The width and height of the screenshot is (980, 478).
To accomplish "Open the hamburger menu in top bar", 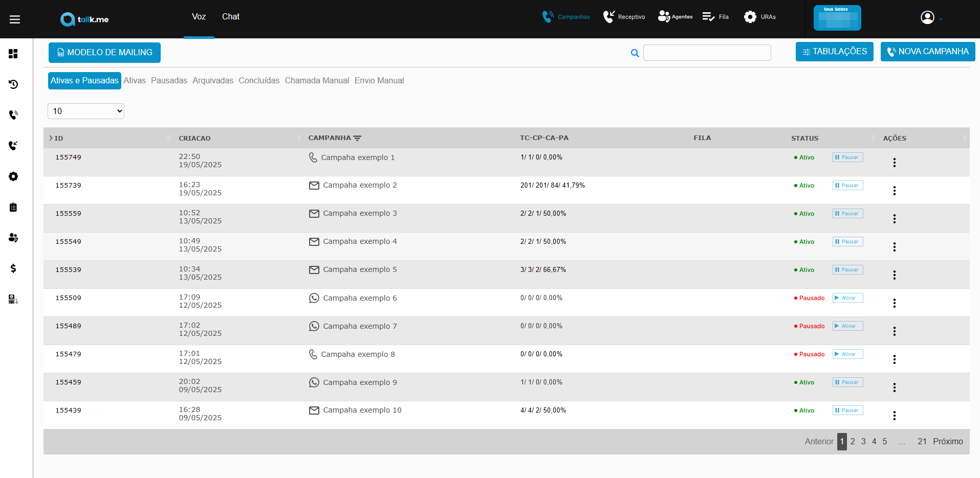I will click(x=15, y=19).
